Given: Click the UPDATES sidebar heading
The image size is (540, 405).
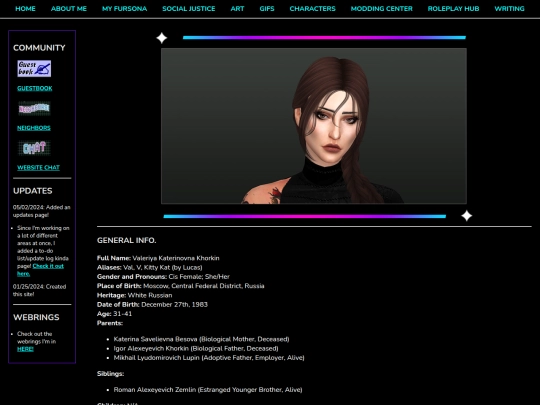Looking at the screenshot, I should (33, 191).
